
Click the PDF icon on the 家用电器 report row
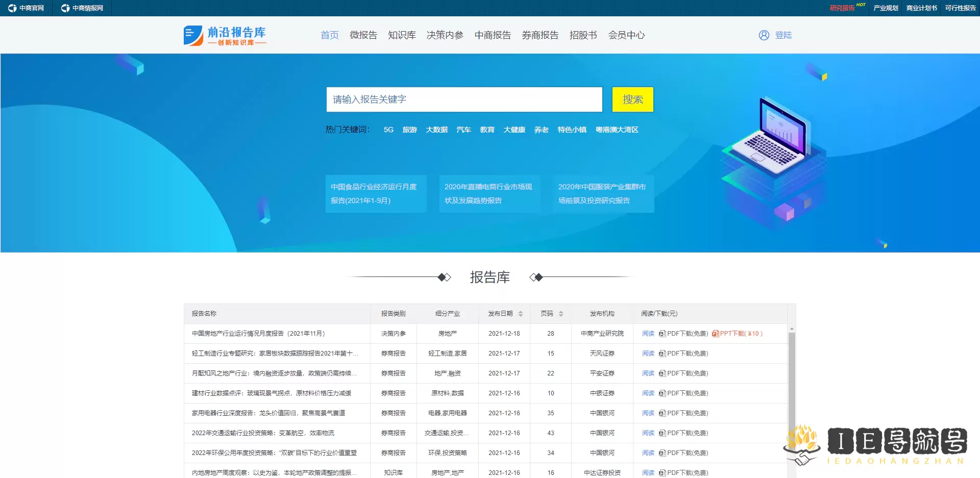tap(661, 413)
